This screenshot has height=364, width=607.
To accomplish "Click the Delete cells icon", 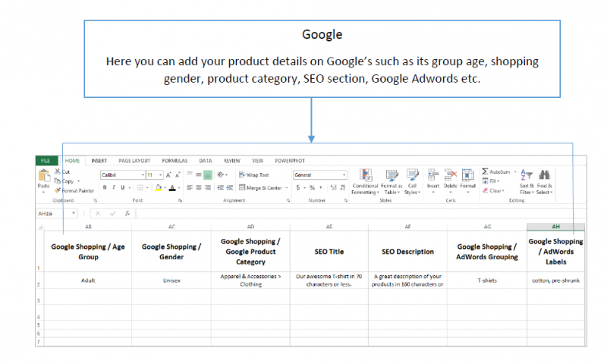I will (450, 175).
